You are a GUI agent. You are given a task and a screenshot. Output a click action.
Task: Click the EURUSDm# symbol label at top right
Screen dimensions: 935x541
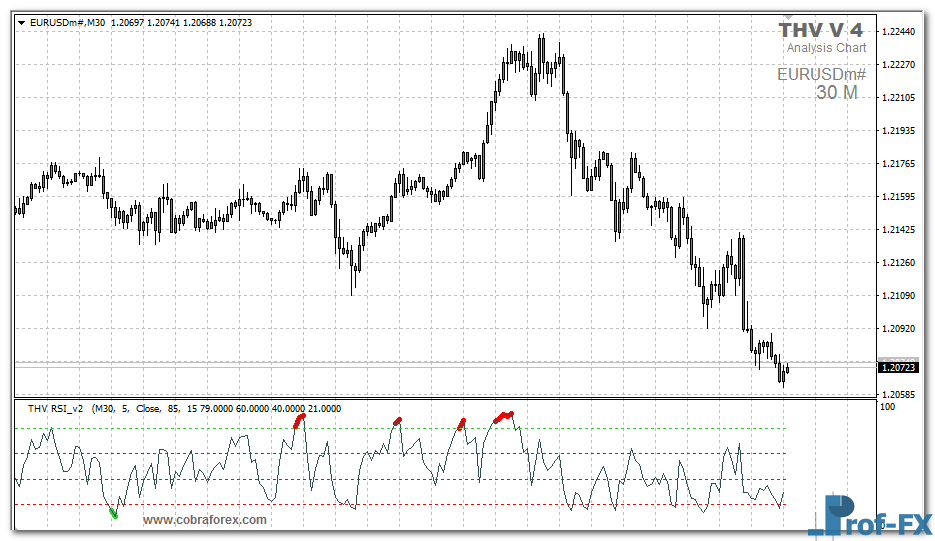click(x=821, y=74)
